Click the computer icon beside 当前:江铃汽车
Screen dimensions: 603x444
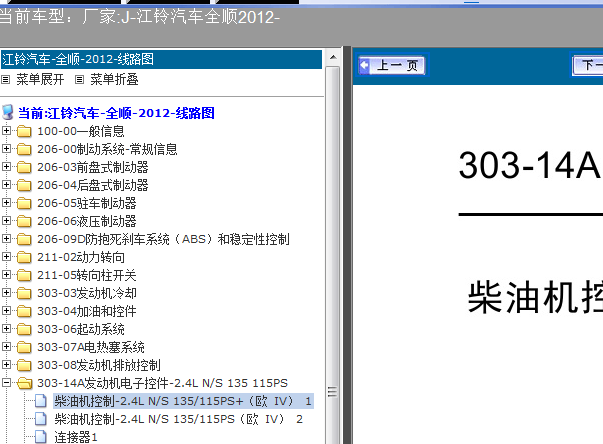[x=8, y=112]
